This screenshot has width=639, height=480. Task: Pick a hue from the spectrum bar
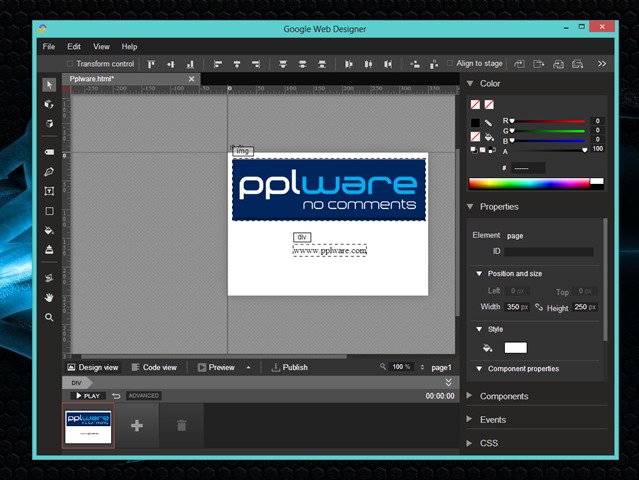pyautogui.click(x=529, y=184)
